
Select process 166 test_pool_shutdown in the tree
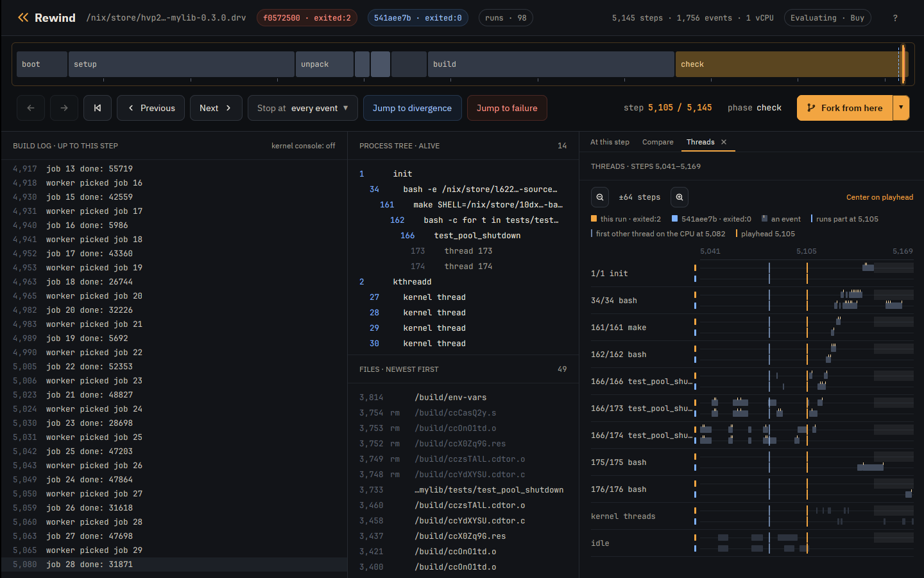[x=463, y=236]
